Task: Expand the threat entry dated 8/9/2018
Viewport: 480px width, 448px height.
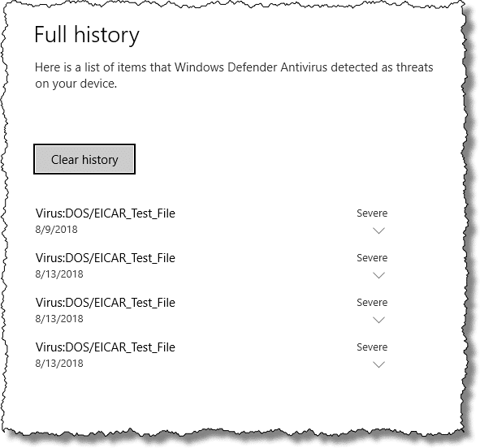Action: [379, 230]
